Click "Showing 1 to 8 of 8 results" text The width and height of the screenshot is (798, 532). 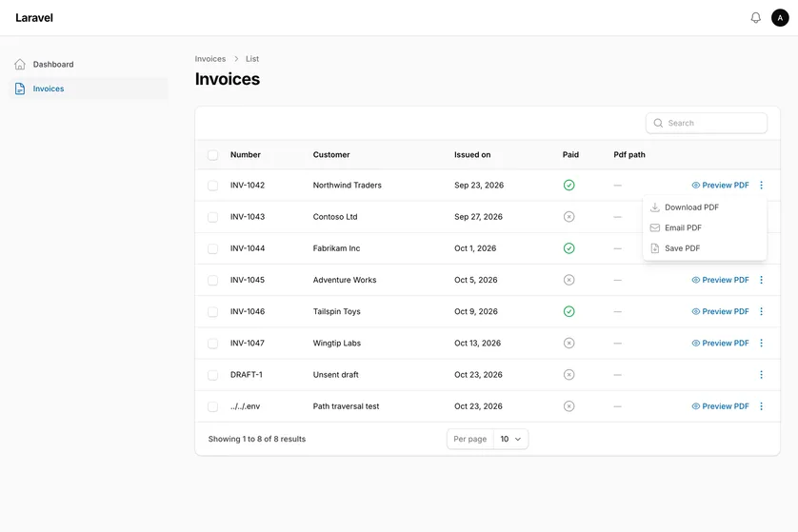point(257,439)
